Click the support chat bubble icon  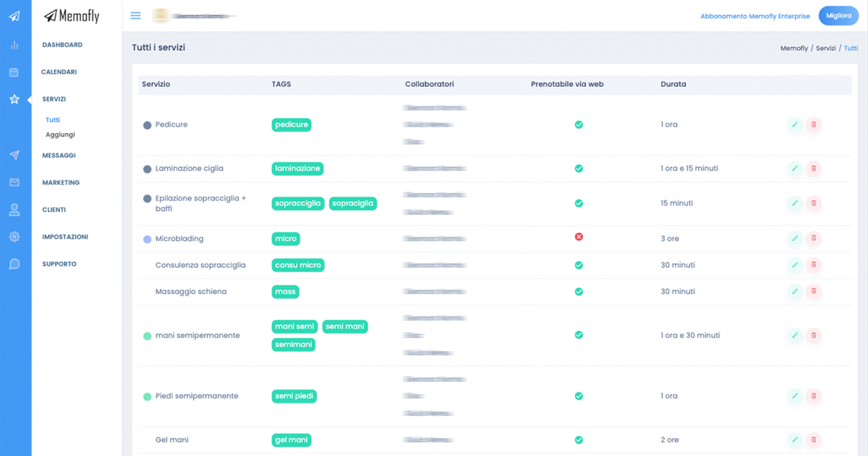14,264
